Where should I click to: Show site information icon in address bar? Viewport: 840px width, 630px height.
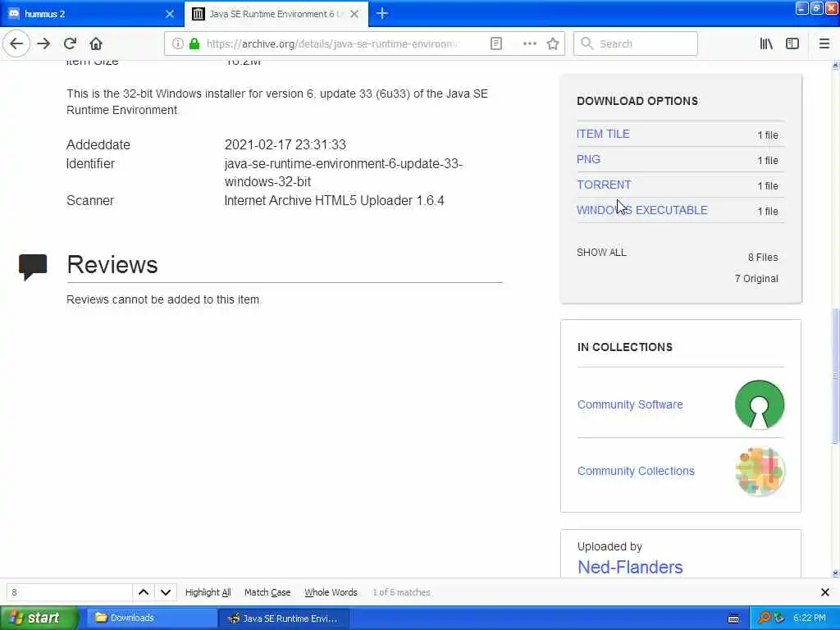[177, 43]
